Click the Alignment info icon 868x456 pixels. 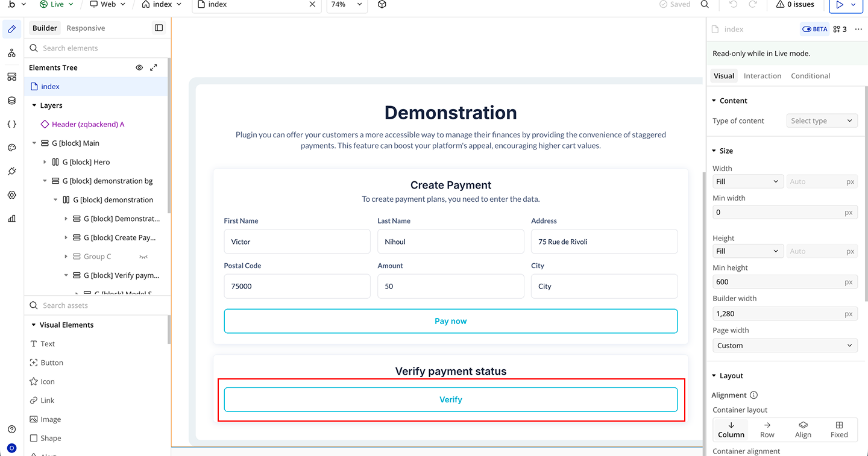[753, 395]
